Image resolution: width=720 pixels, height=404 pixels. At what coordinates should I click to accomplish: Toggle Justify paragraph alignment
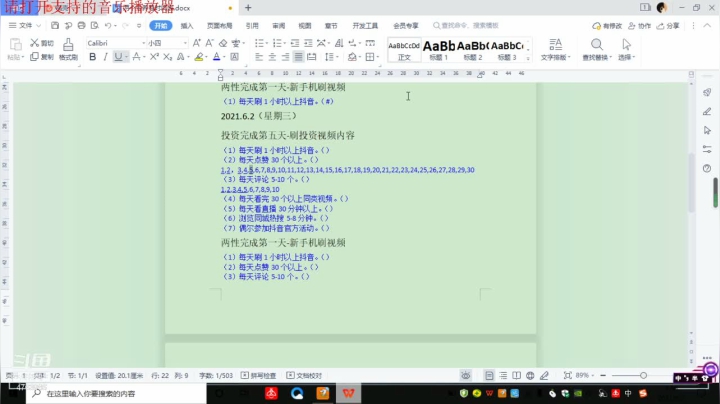[x=298, y=56]
